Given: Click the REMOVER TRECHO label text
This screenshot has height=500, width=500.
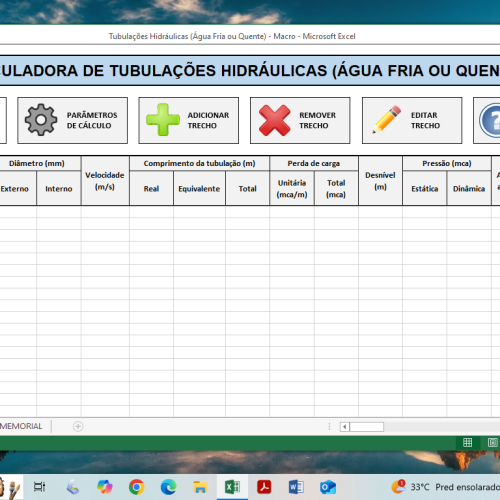Looking at the screenshot, I should coord(317,120).
